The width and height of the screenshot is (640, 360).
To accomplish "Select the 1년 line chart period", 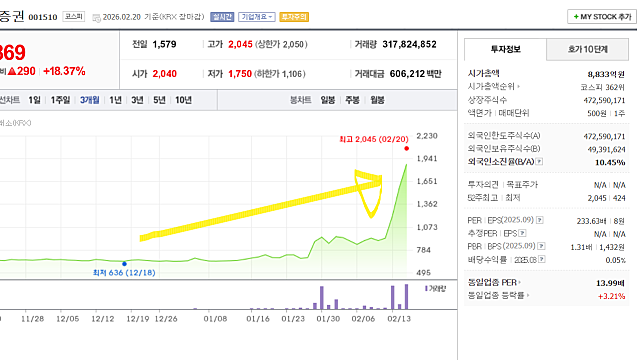I will (116, 100).
